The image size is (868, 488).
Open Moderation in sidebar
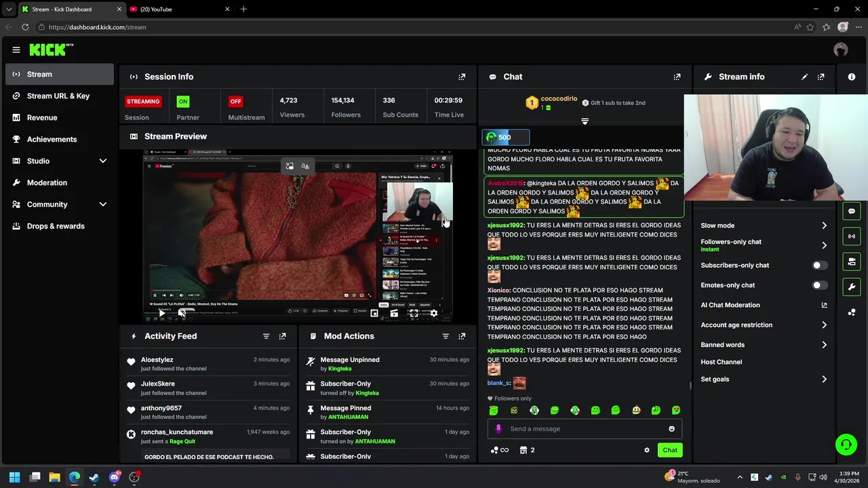pos(60,183)
